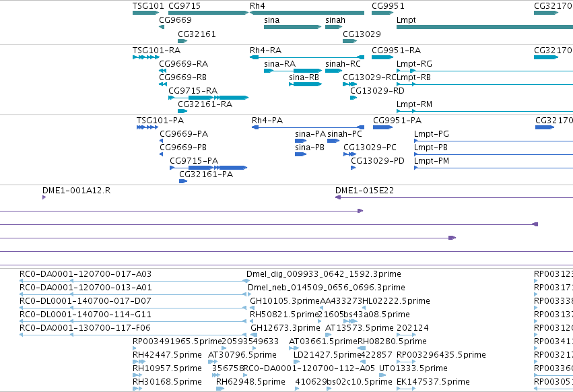
Task: Click transcript label Lmpt-RG
Action: pyautogui.click(x=414, y=63)
